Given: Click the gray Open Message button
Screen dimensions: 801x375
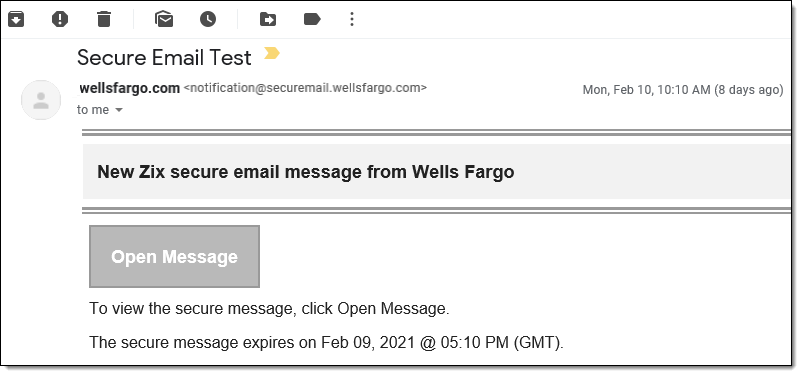Looking at the screenshot, I should click(x=174, y=256).
